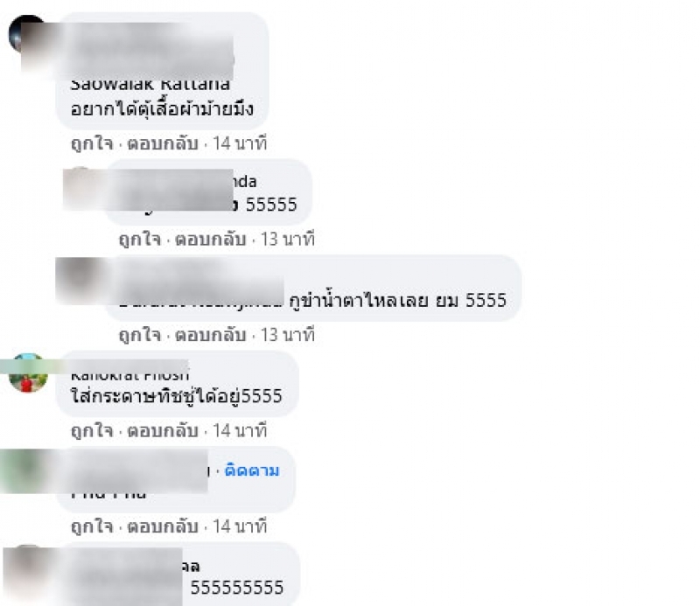700x606 pixels.
Task: Open the 14 นาที timestamp under the ติดตาม comment
Action: tap(240, 527)
